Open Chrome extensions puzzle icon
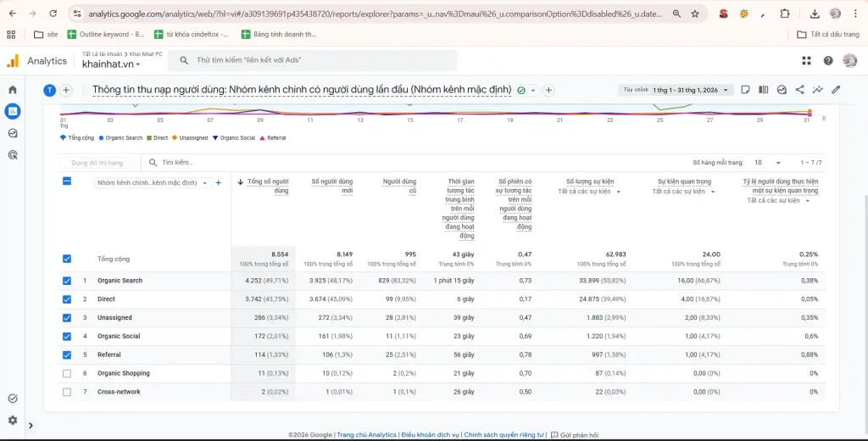The width and height of the screenshot is (868, 441). [x=784, y=14]
